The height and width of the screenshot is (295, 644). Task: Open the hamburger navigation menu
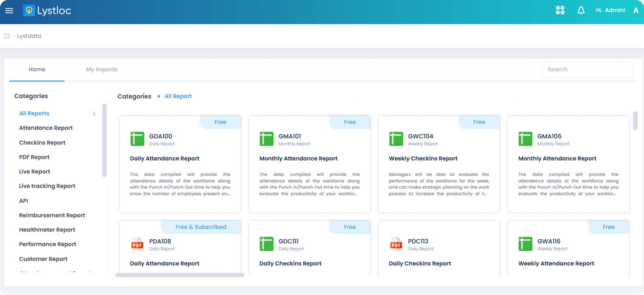(9, 11)
